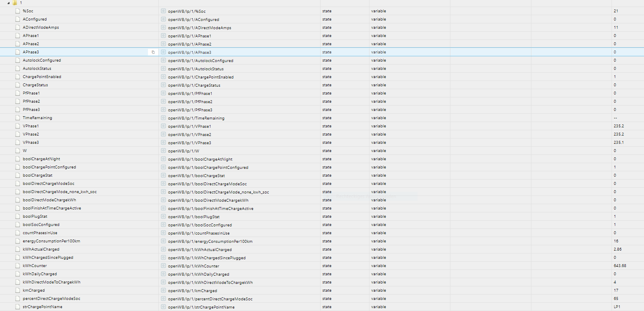Screen dimensions: 644x311
Task: Click the file icon beside ADirectModeAmps
Action: [x=18, y=28]
